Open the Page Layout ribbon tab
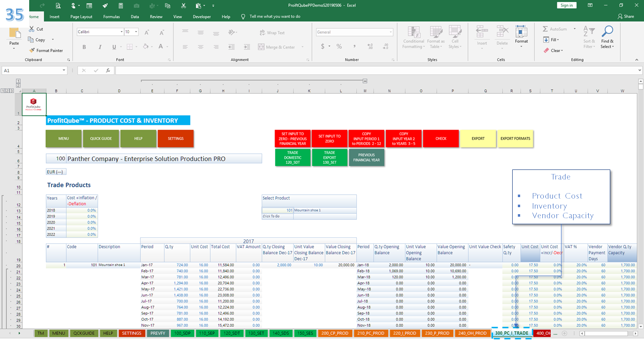 pyautogui.click(x=81, y=17)
